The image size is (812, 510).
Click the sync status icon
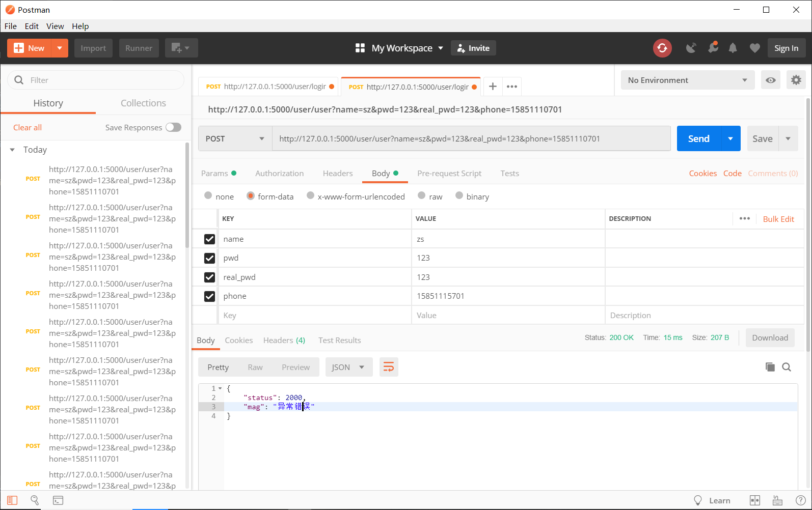point(662,48)
